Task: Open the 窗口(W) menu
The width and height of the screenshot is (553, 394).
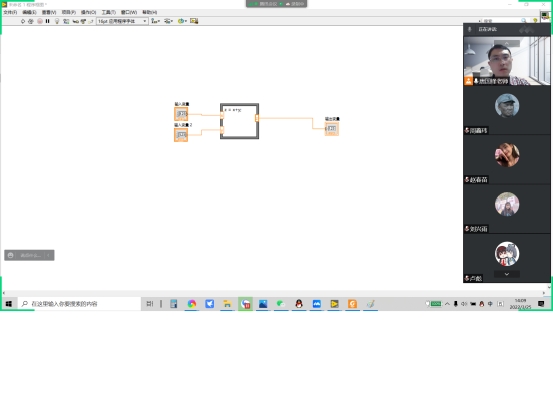Action: pos(129,12)
